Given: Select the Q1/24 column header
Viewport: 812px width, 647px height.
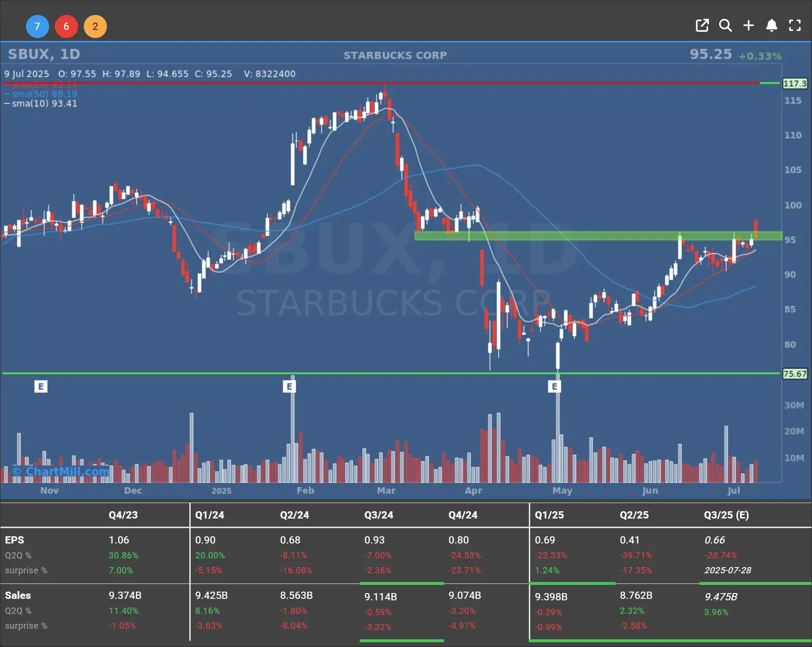Looking at the screenshot, I should pos(210,515).
